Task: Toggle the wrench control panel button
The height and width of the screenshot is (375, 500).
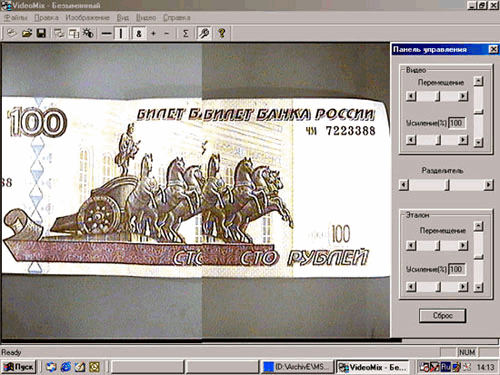Action: click(x=204, y=34)
